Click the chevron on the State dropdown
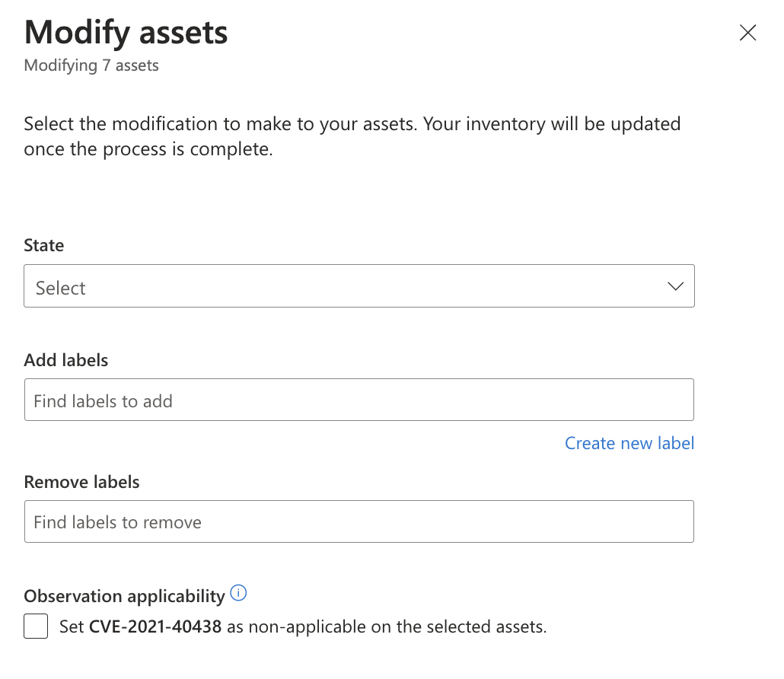The width and height of the screenshot is (784, 679). [674, 285]
